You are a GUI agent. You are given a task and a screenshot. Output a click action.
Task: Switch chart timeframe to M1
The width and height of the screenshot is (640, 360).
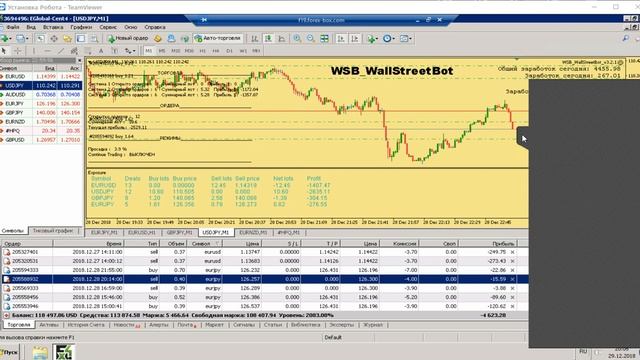pyautogui.click(x=149, y=51)
